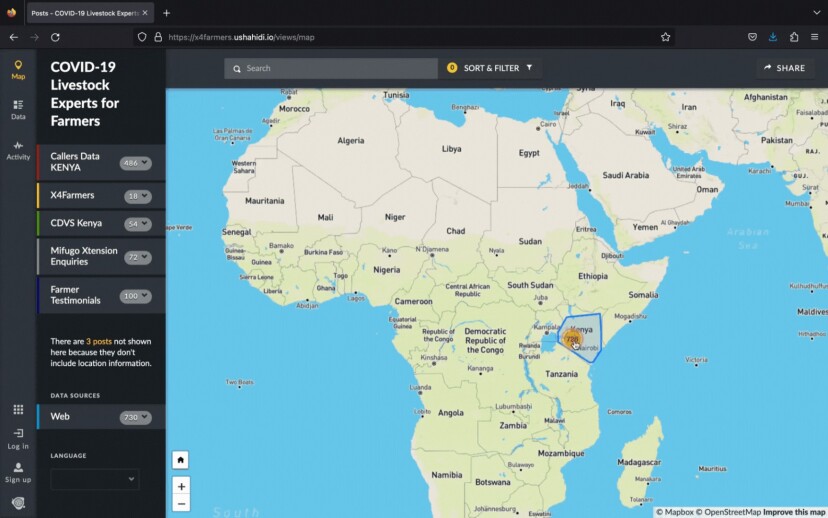The height and width of the screenshot is (518, 828).
Task: Zoom in on the map
Action: coord(180,486)
